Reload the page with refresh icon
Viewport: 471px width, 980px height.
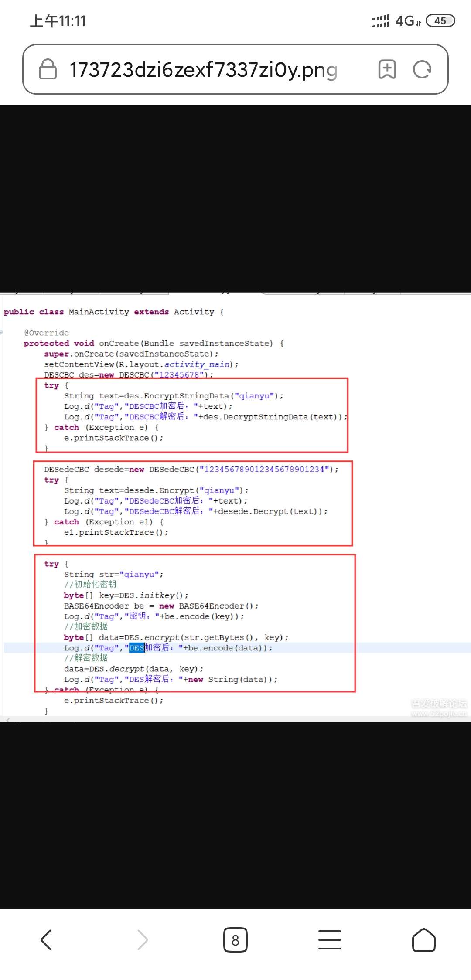(422, 69)
